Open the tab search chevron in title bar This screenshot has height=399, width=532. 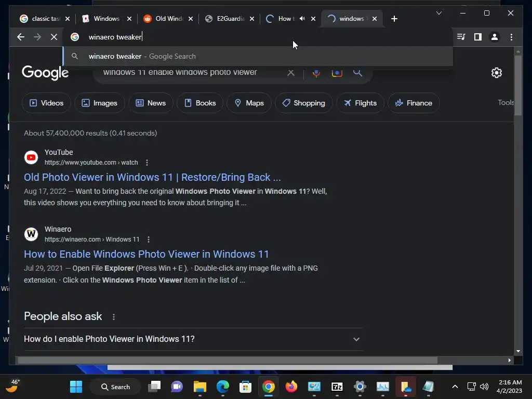coord(438,13)
